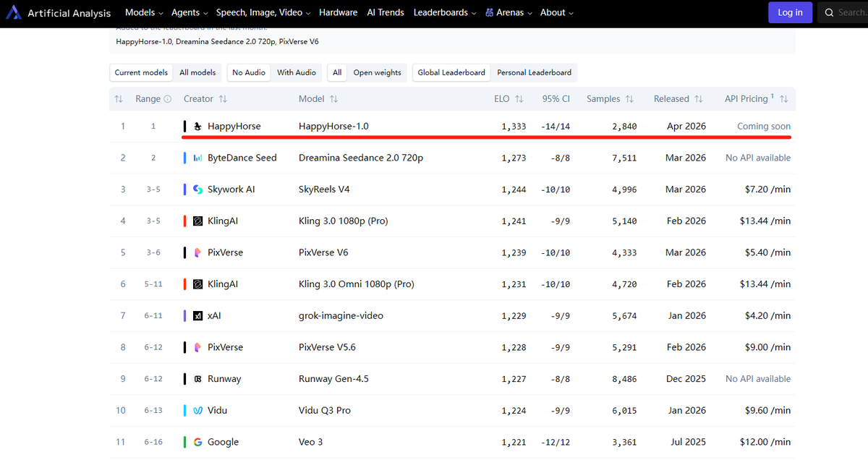Select the No Audio filter
The width and height of the screenshot is (868, 460).
tap(248, 72)
